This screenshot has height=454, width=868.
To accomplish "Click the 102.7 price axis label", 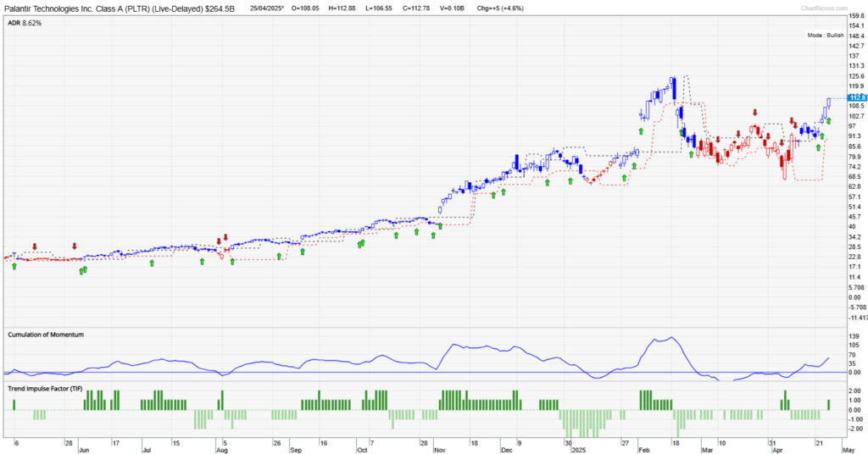I will click(856, 116).
